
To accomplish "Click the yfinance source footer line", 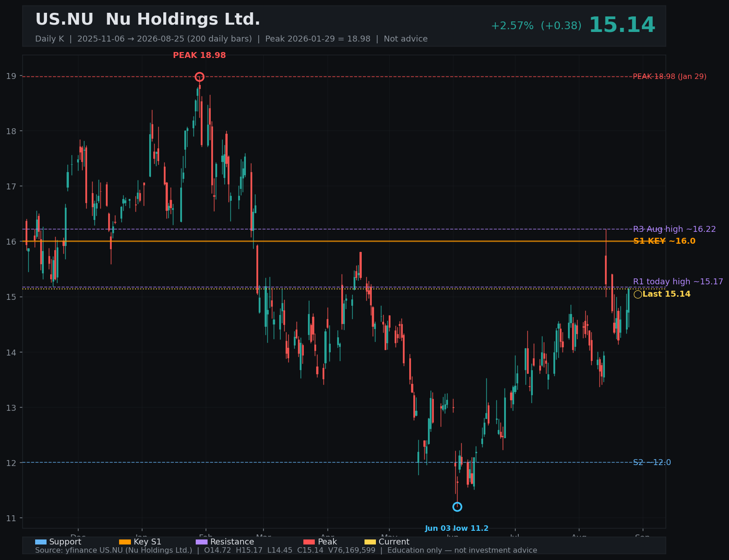I will [x=286, y=550].
